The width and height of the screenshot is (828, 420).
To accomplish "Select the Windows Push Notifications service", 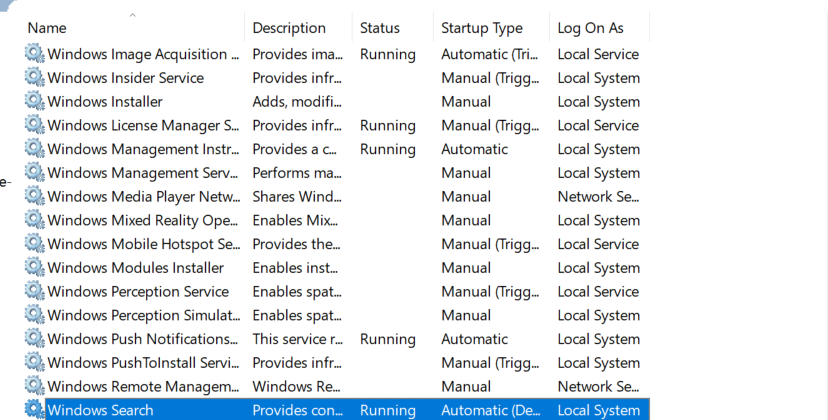I will pyautogui.click(x=143, y=339).
